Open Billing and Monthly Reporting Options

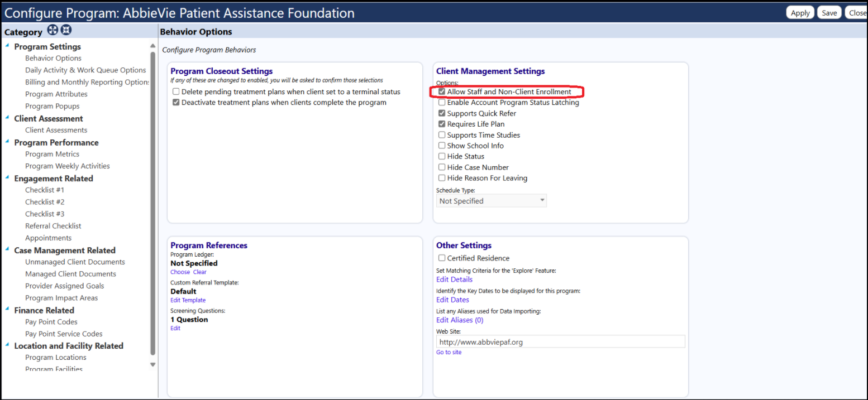pyautogui.click(x=87, y=82)
